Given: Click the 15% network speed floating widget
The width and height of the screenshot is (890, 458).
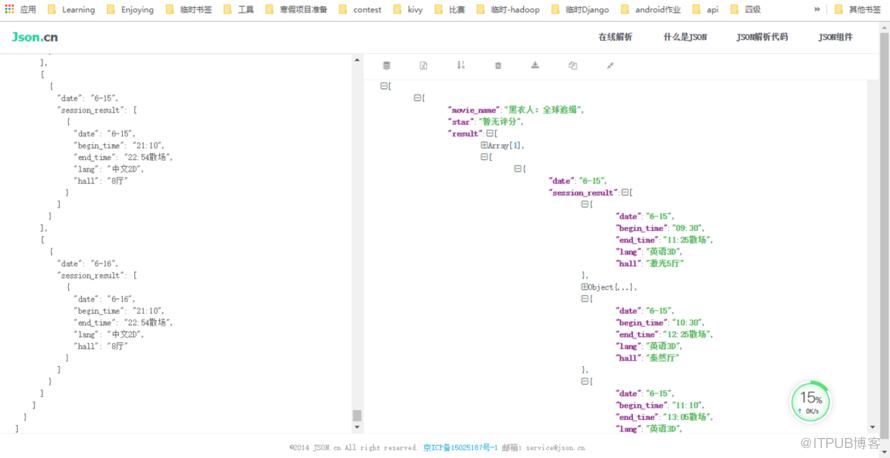Looking at the screenshot, I should tap(811, 400).
